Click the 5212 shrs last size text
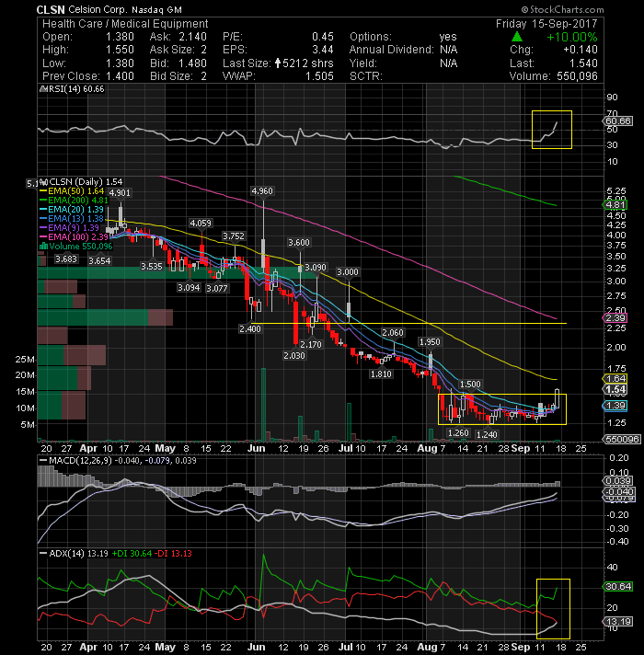This screenshot has height=655, width=644. (308, 63)
